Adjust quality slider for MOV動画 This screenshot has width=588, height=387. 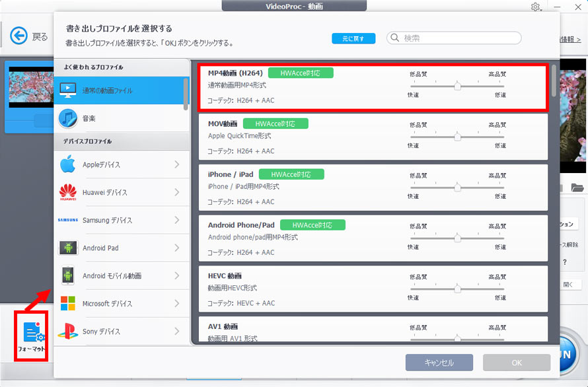point(457,137)
